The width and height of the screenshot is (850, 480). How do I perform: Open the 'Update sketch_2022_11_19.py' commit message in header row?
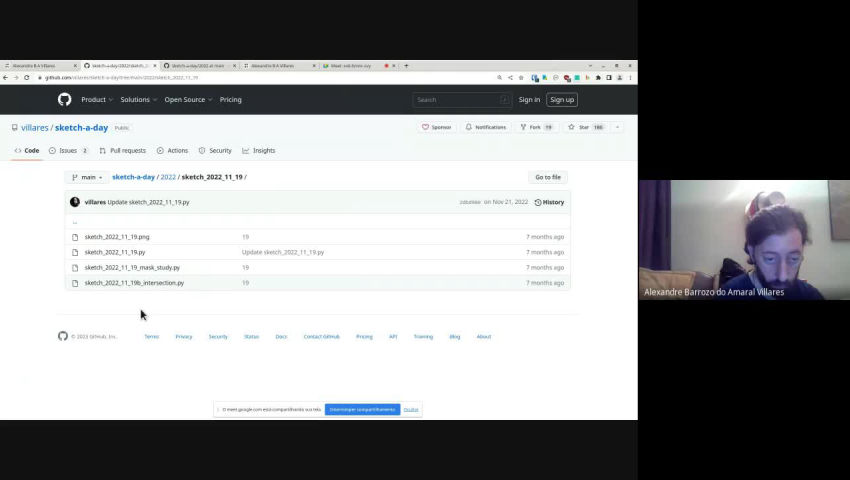[x=149, y=202]
